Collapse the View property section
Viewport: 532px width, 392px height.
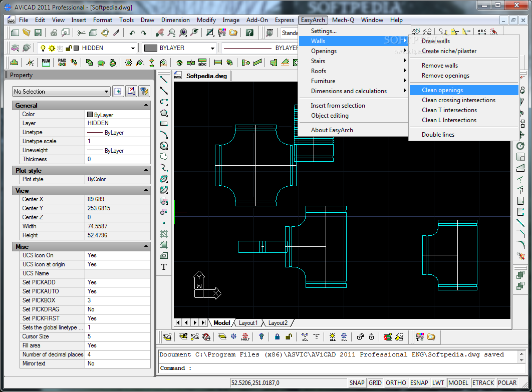click(146, 190)
